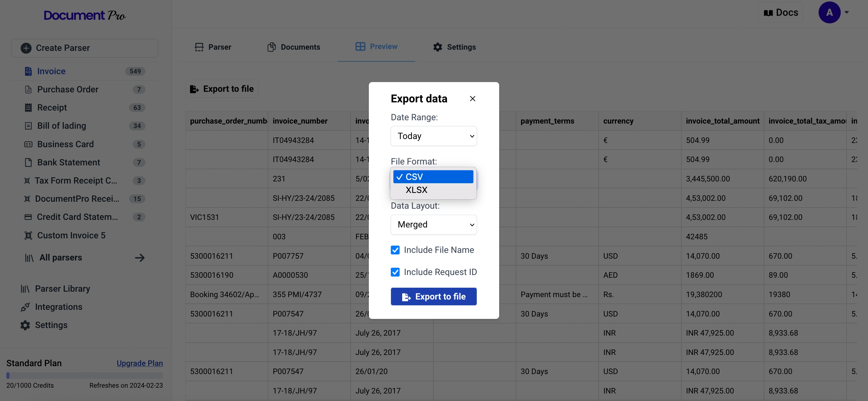Click the cell containing VIC1531
This screenshot has width=868, height=401.
tap(227, 217)
